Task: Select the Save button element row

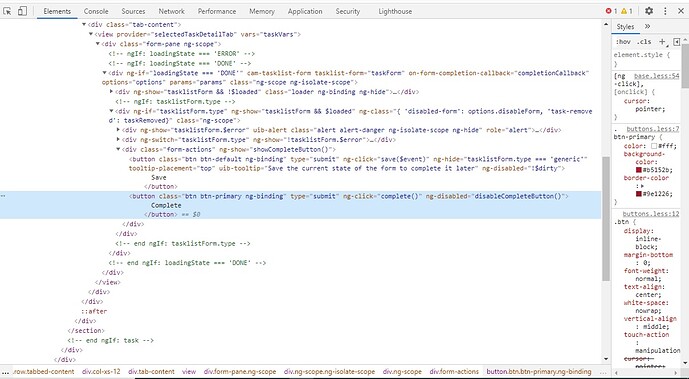Action: click(x=300, y=173)
